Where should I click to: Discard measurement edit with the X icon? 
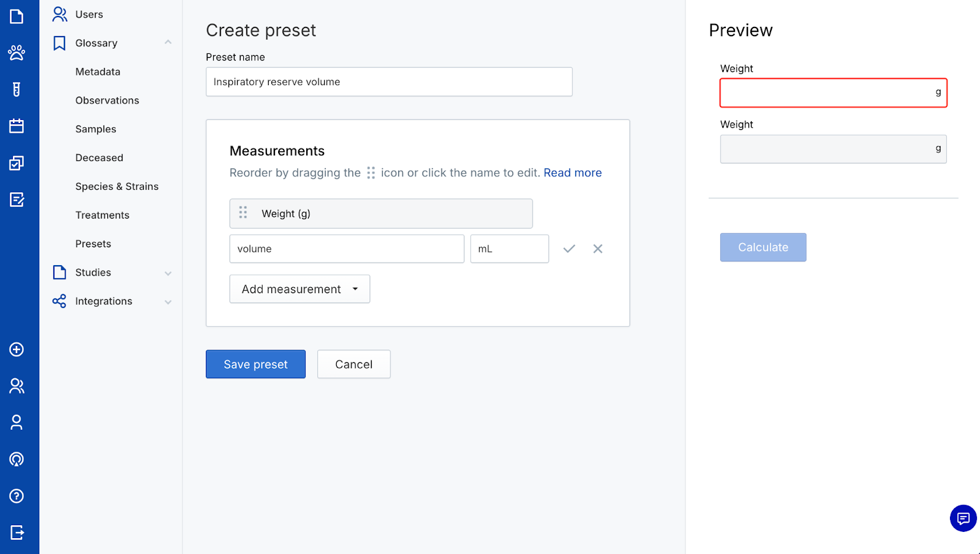tap(598, 249)
